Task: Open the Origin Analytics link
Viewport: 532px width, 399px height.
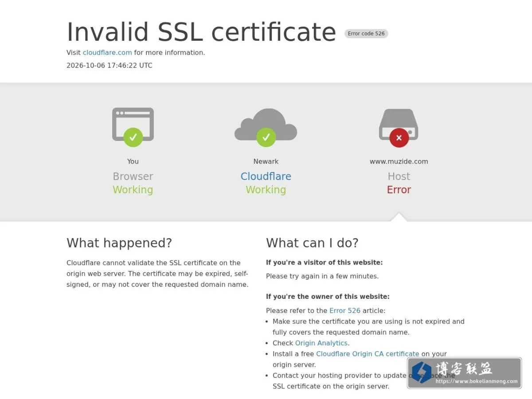Action: pyautogui.click(x=321, y=343)
